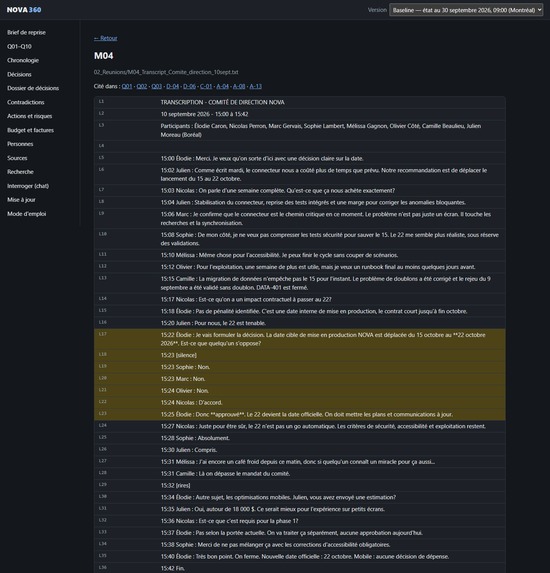The width and height of the screenshot is (550, 573).
Task: Click highlighted line '15:23 [silence]'
Action: 300,355
